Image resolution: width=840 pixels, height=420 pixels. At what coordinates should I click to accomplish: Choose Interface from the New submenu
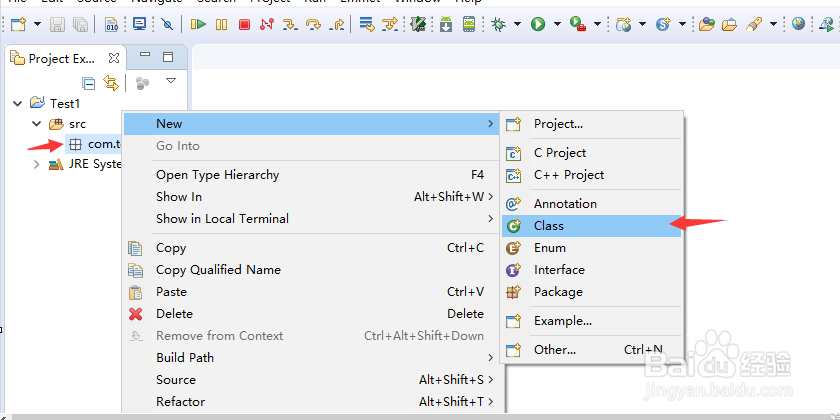point(559,270)
